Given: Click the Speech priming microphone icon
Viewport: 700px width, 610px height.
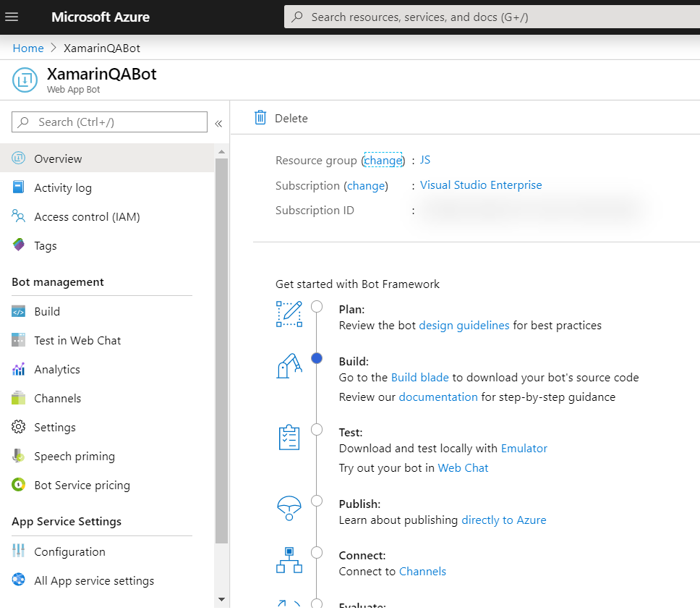Looking at the screenshot, I should pyautogui.click(x=18, y=456).
